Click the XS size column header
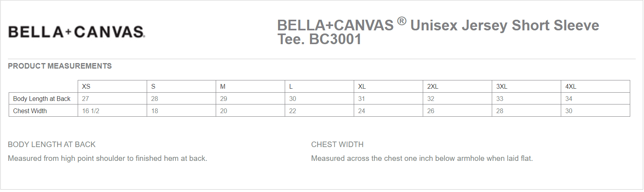Image resolution: width=644 pixels, height=192 pixels. click(86, 86)
